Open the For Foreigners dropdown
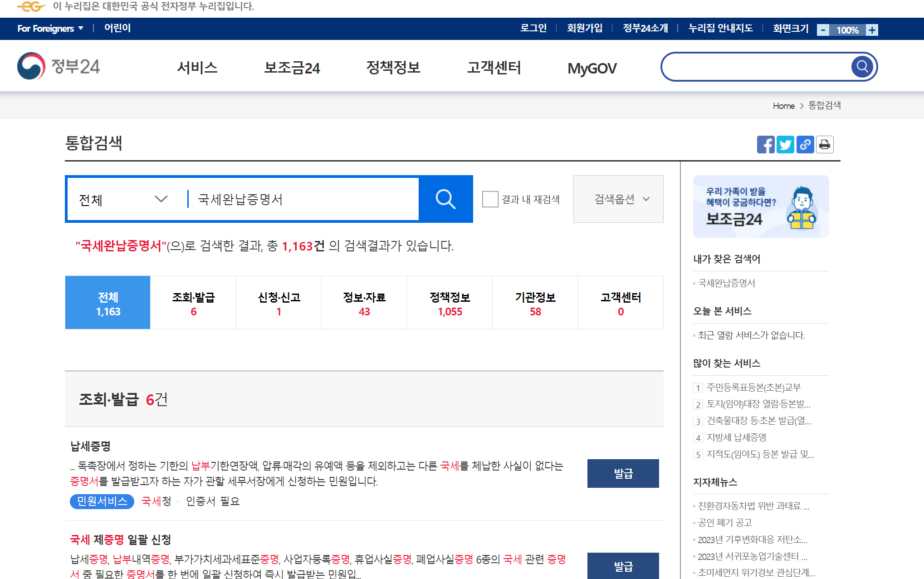 pyautogui.click(x=50, y=28)
